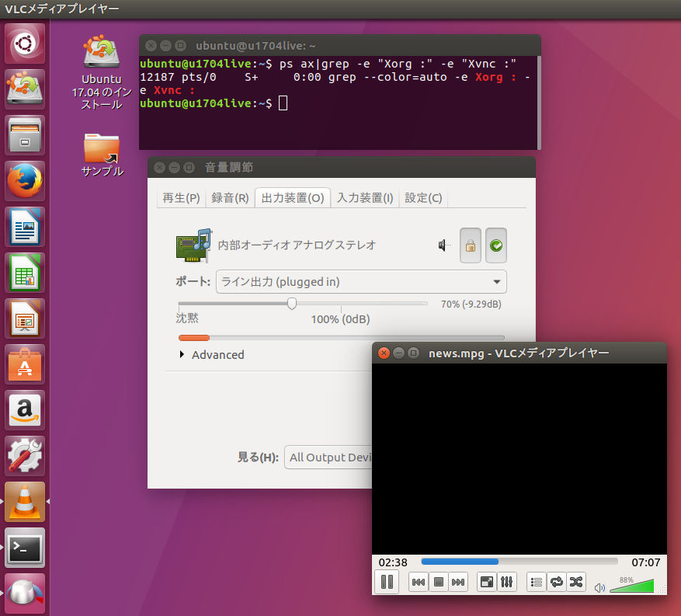Image resolution: width=681 pixels, height=616 pixels.
Task: Close the terminal window
Action: 151,45
